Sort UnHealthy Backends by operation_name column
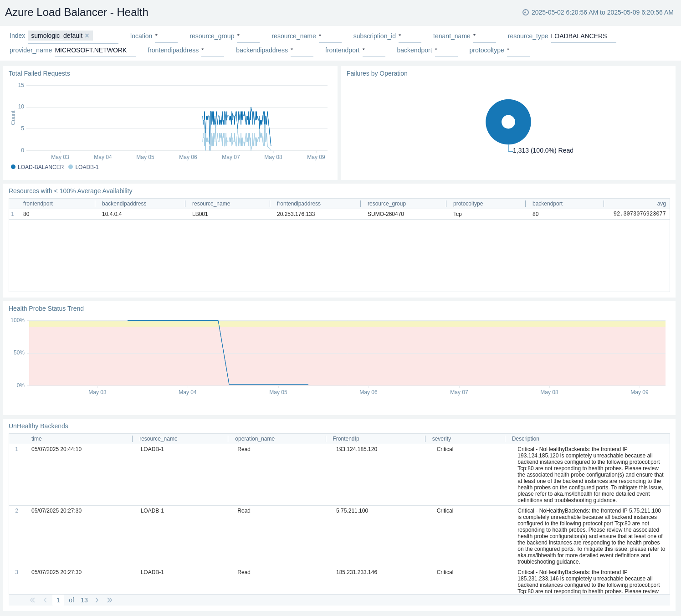681x616 pixels. (255, 439)
